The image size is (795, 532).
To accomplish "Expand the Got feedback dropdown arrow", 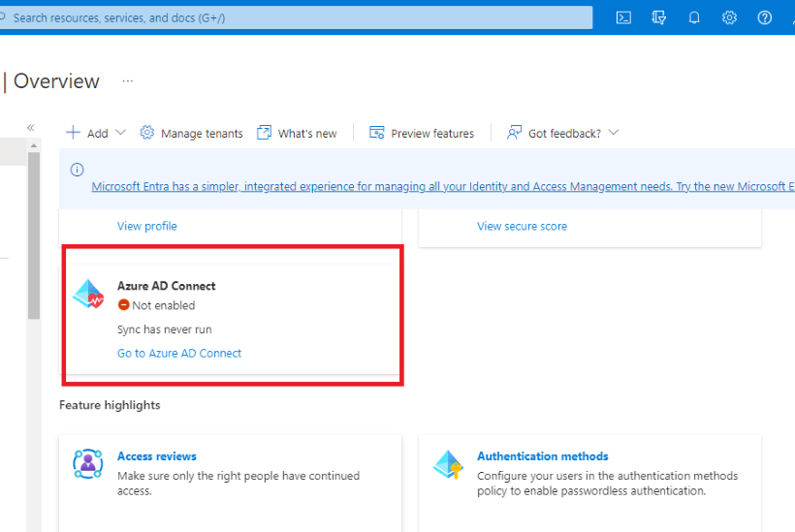I will coord(613,133).
